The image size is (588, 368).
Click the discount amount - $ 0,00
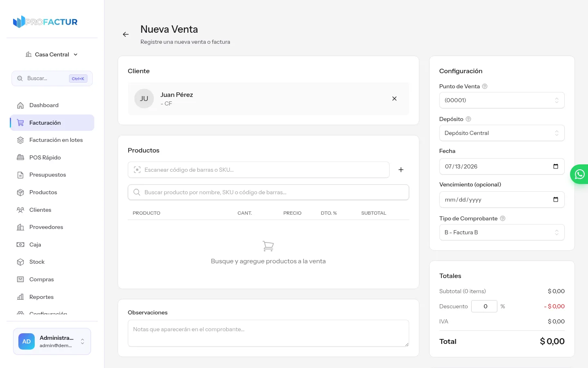554,306
